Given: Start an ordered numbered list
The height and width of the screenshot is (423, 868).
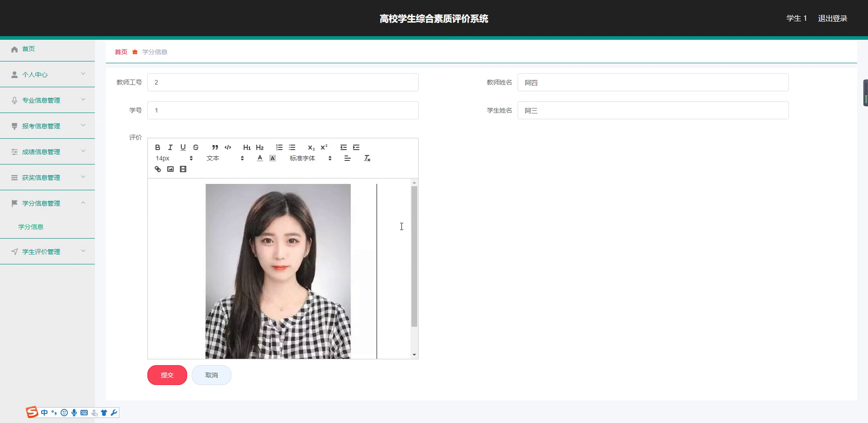Looking at the screenshot, I should coord(279,147).
